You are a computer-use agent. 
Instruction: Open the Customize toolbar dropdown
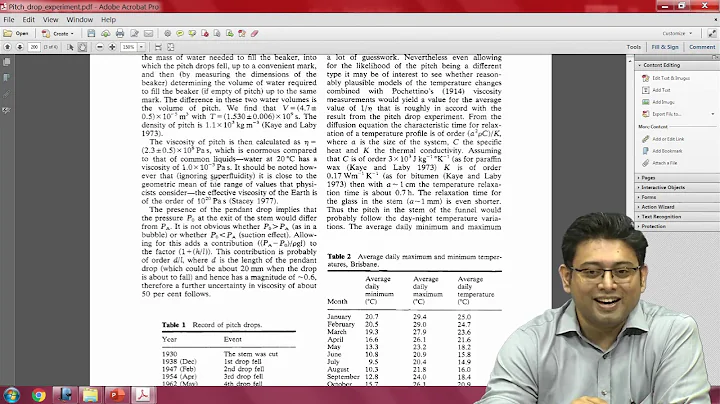pyautogui.click(x=677, y=34)
